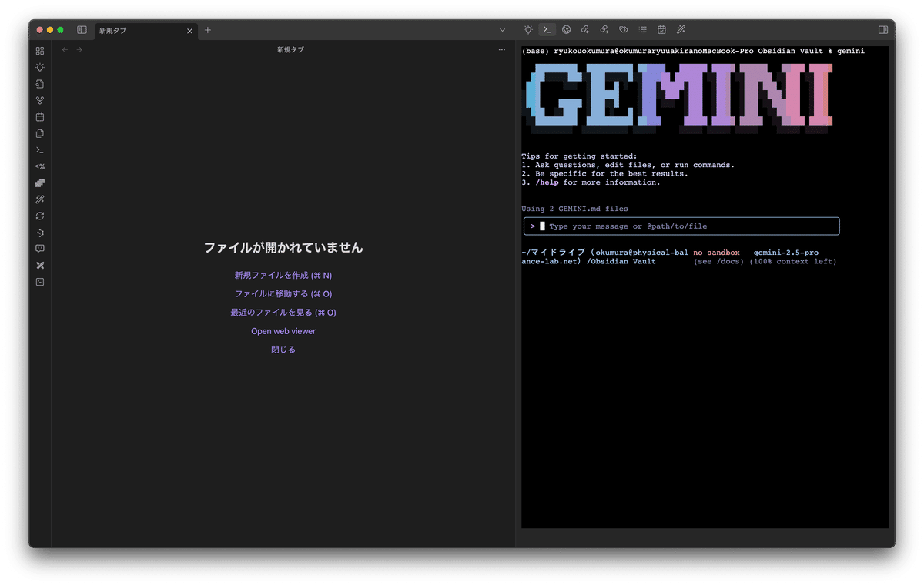The image size is (924, 586).
Task: Click the incoming links icon in the toolbar
Action: pyautogui.click(x=585, y=29)
